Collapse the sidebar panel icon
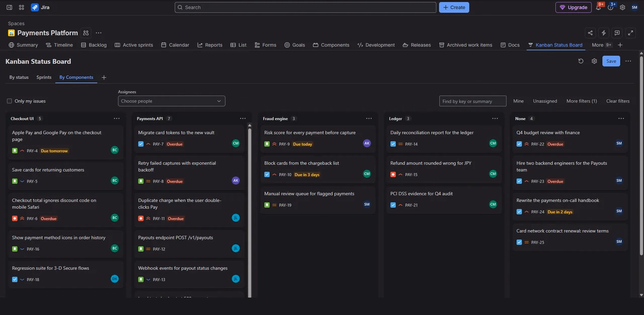This screenshot has width=644, height=315. [x=9, y=7]
